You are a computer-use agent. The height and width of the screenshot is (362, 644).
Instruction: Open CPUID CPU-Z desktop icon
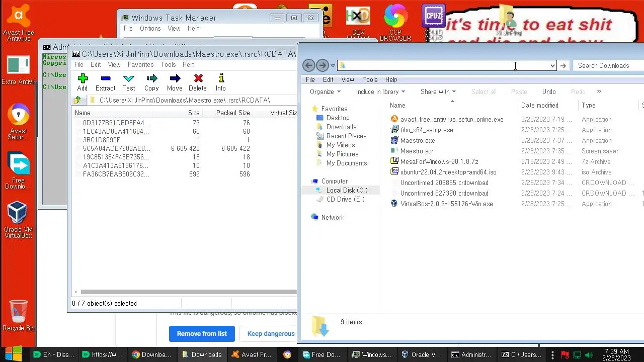tap(434, 23)
